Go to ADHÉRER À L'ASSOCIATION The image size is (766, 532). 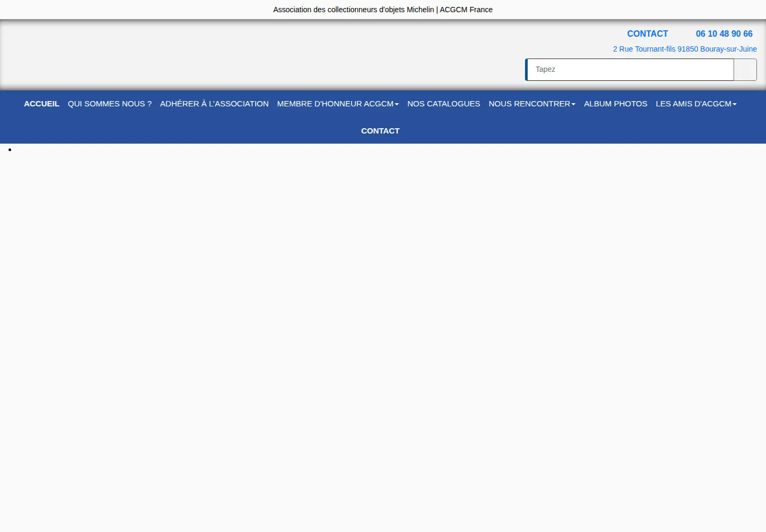[x=214, y=104]
